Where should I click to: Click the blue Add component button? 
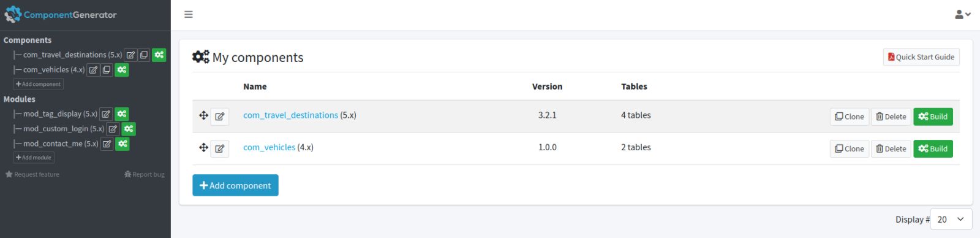[x=235, y=185]
